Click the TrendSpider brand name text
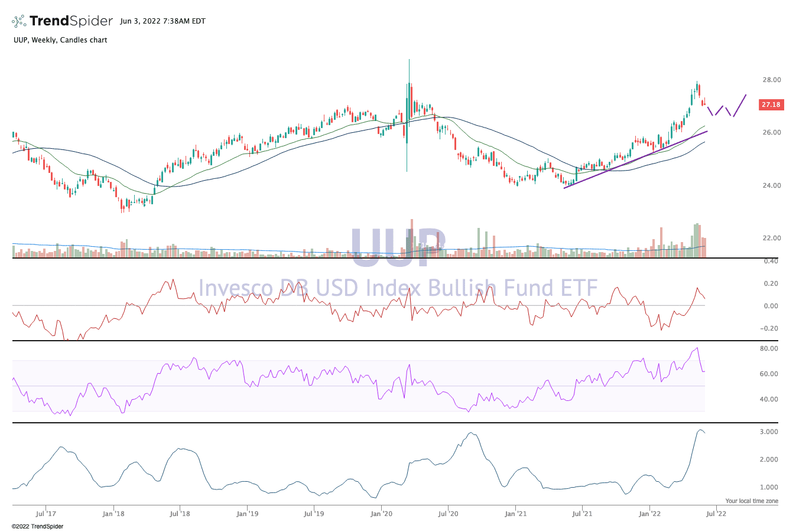796x532 pixels. click(x=71, y=21)
